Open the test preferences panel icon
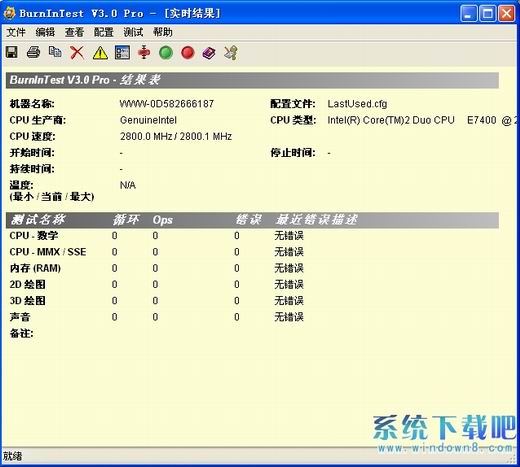 [122, 53]
